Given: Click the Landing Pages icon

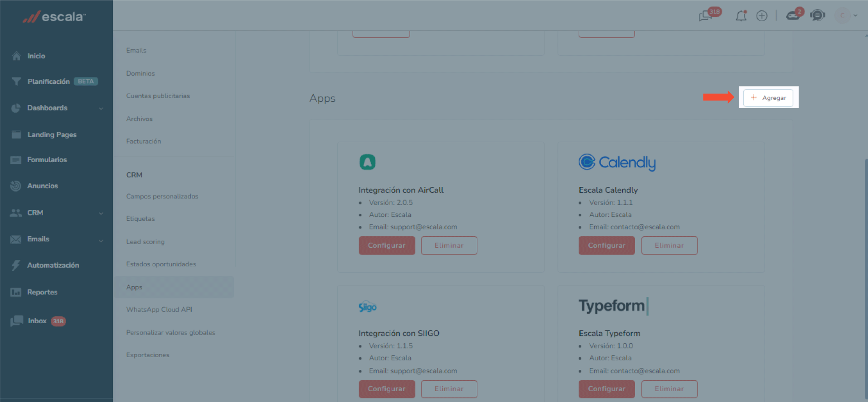Looking at the screenshot, I should point(16,134).
